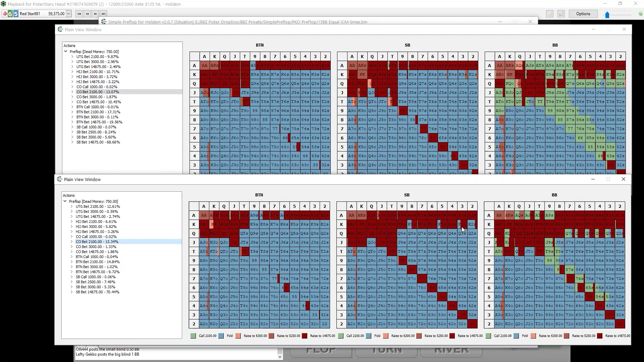Click the blue 5 badge icon
The height and width of the screenshot is (362, 644).
pos(15,14)
